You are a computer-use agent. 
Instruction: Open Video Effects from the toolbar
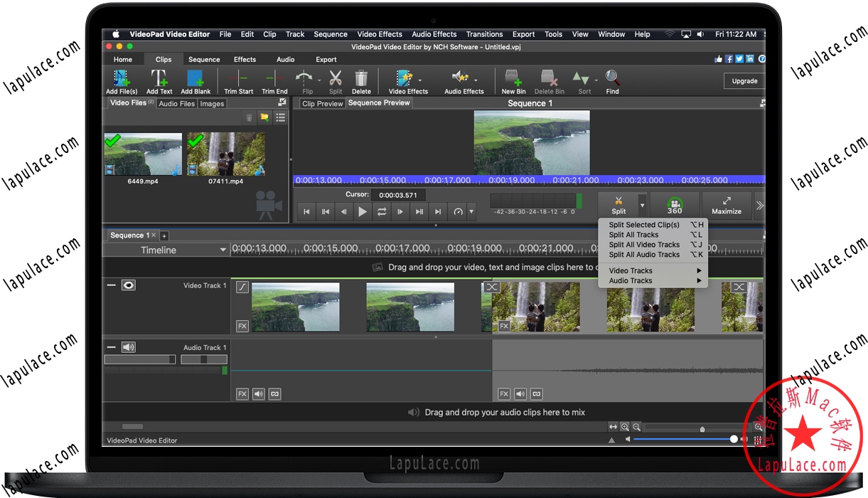pos(404,80)
